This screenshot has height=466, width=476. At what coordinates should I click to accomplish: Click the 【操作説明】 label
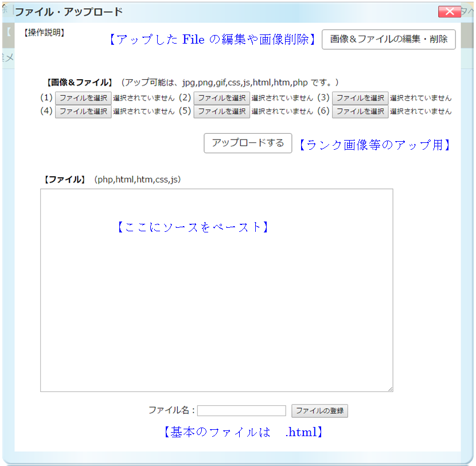pyautogui.click(x=44, y=33)
